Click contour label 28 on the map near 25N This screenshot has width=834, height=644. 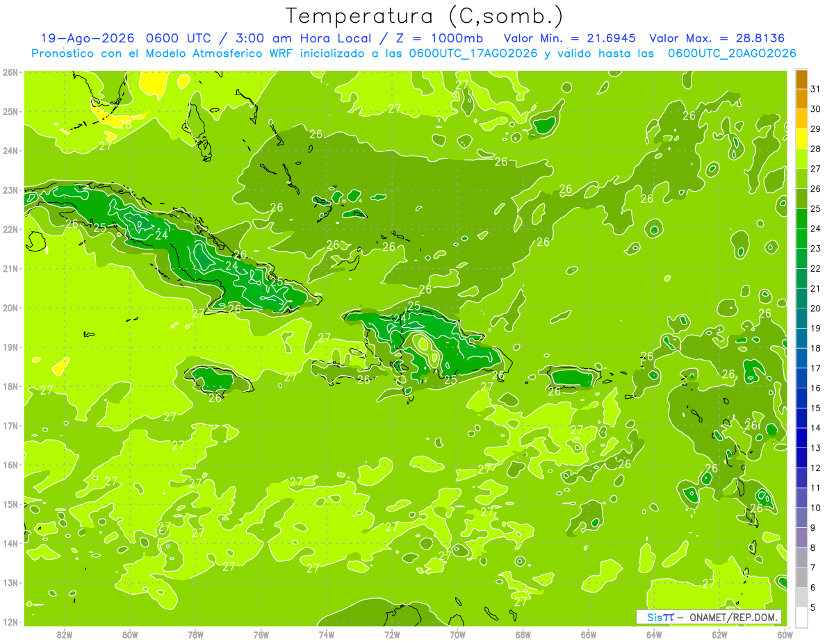(x=125, y=125)
